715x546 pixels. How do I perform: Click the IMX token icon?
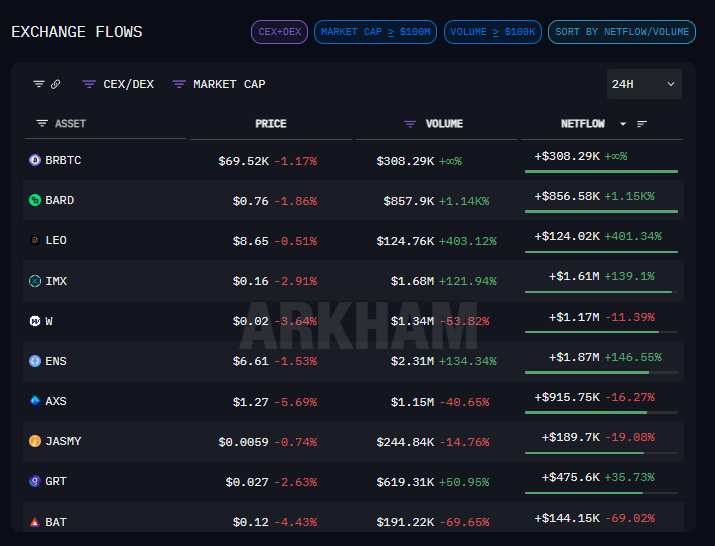point(35,281)
